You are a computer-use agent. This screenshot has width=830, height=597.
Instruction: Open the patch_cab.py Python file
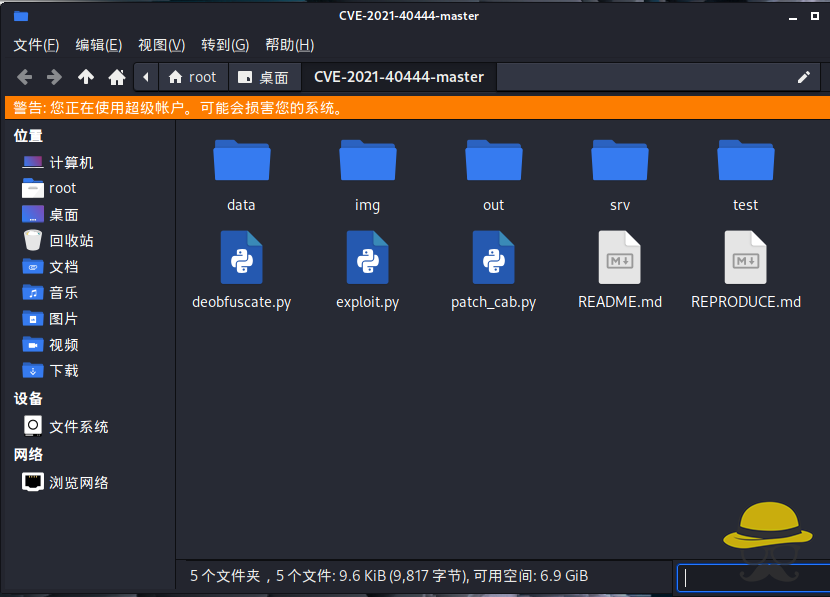point(493,256)
